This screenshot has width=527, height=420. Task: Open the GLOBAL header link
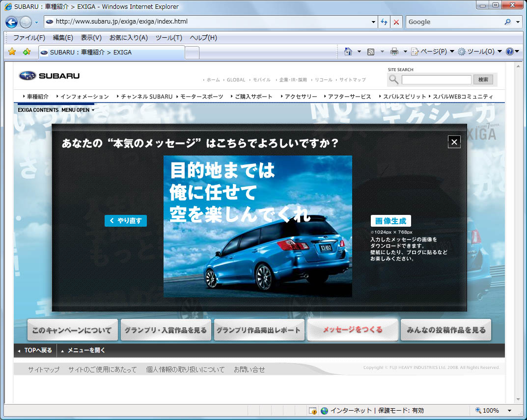coord(236,80)
